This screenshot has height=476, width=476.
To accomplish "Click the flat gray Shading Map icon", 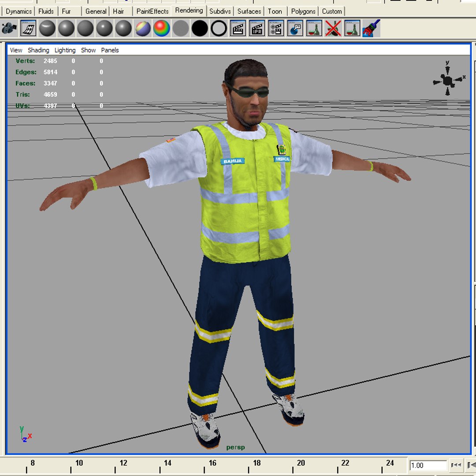I will (x=181, y=29).
